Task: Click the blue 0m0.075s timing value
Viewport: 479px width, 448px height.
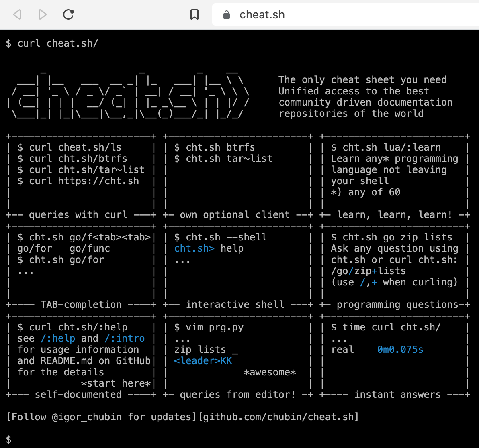Action: coord(400,349)
